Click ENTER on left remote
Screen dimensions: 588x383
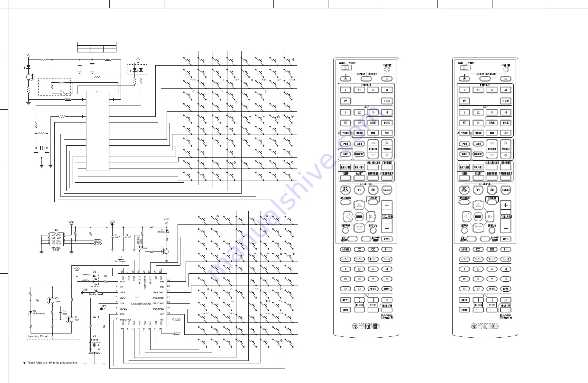tap(359, 217)
